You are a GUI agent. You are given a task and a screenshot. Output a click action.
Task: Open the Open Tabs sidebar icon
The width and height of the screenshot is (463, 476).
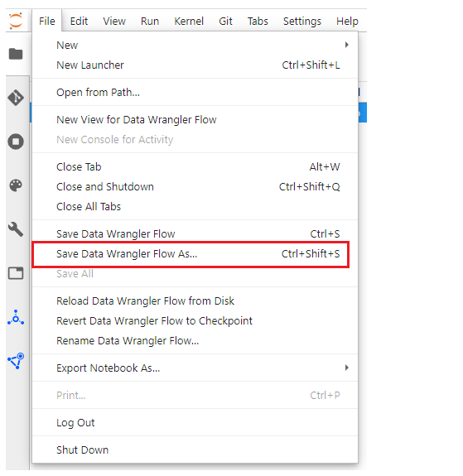16,273
